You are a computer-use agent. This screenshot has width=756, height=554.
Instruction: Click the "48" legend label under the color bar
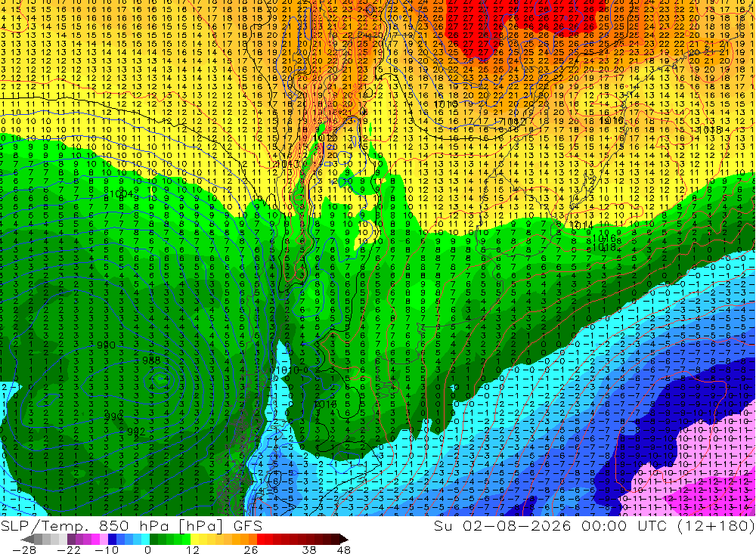[343, 550]
